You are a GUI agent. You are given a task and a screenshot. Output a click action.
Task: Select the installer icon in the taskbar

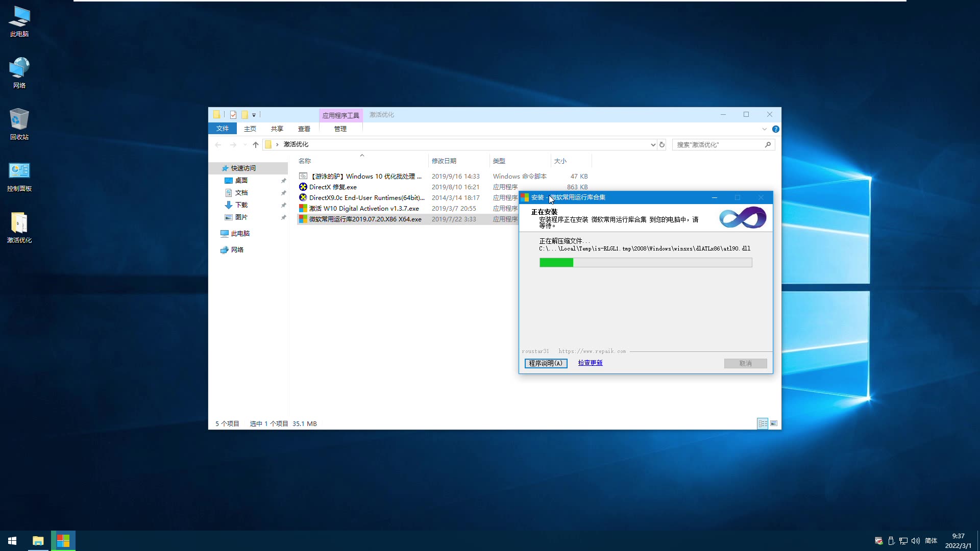click(63, 541)
